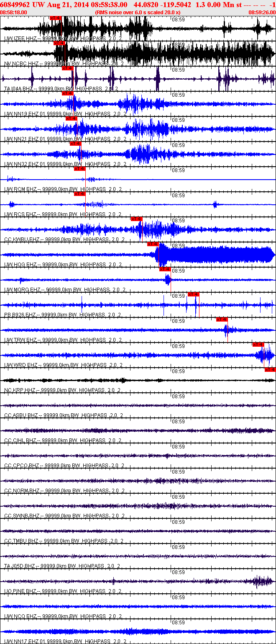
Task: Select the pick flag on the UW RCS trace
Action: (x=79, y=193)
